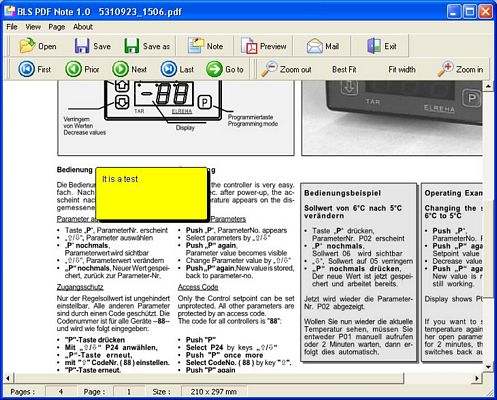The width and height of the screenshot is (497, 400).
Task: Go to First page arrow icon
Action: tap(26, 69)
